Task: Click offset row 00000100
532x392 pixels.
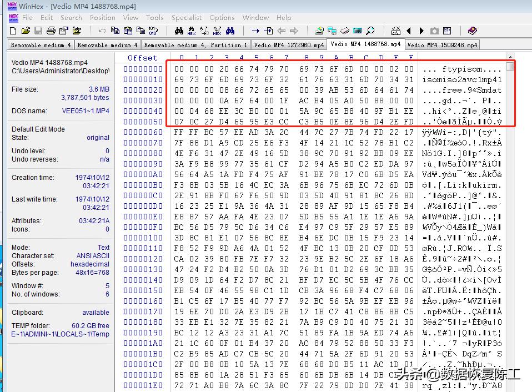Action: (143, 238)
